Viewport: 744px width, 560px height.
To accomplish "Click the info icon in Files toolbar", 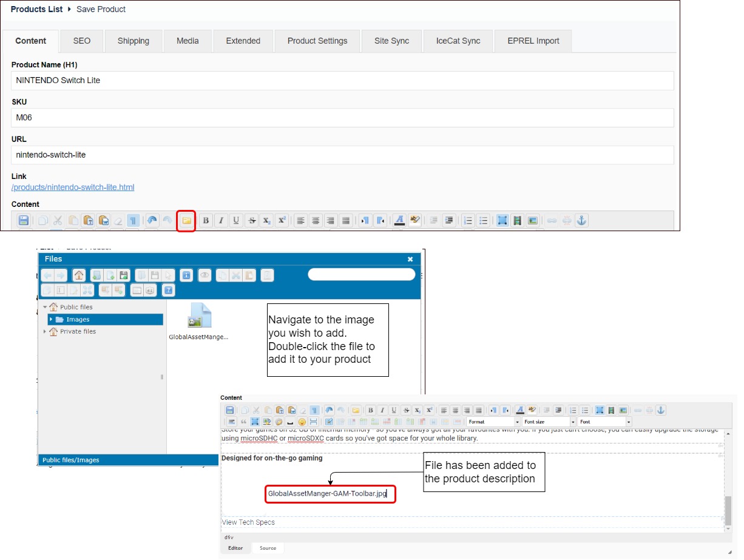I will pyautogui.click(x=186, y=275).
